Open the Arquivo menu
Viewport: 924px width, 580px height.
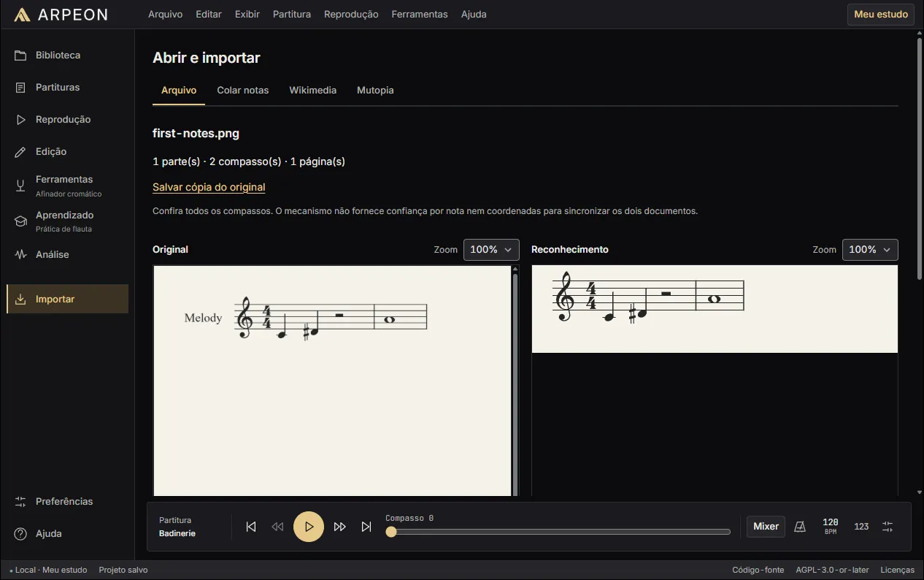pyautogui.click(x=166, y=15)
